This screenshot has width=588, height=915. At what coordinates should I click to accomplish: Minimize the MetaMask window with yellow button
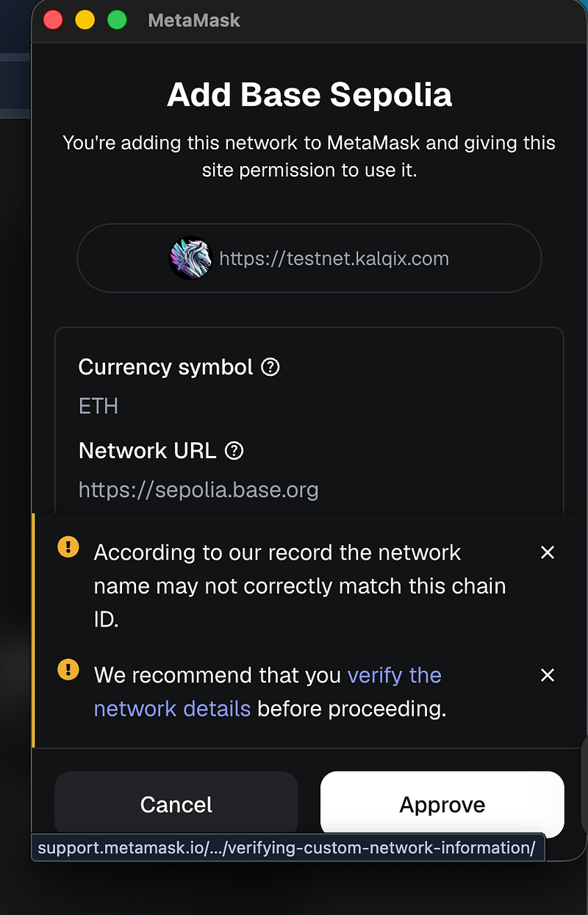[85, 20]
